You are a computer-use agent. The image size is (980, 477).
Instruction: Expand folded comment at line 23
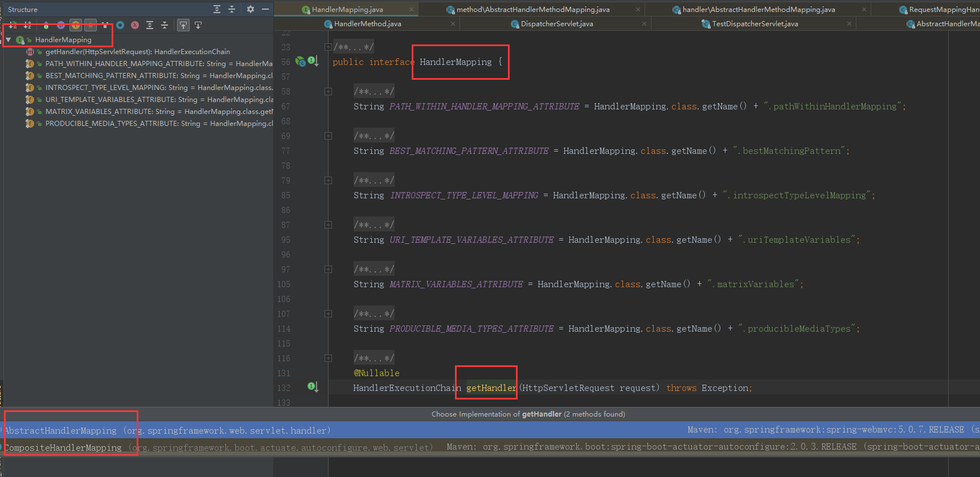point(328,47)
